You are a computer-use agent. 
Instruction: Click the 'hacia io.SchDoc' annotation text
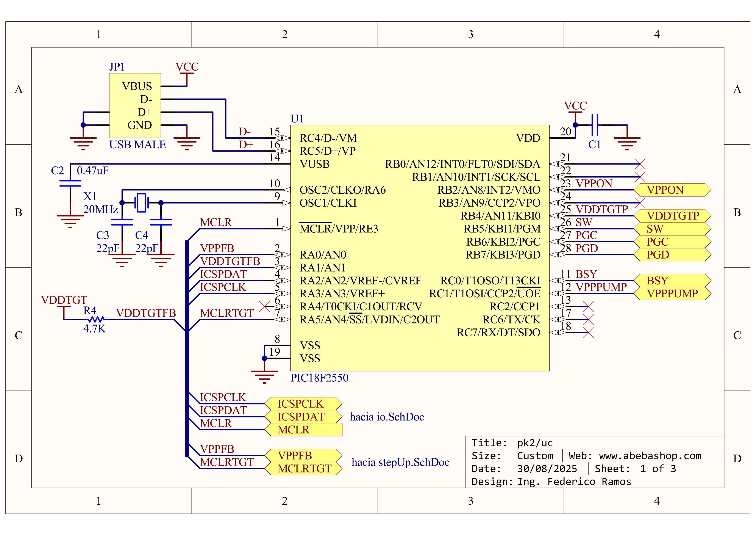pyautogui.click(x=387, y=417)
